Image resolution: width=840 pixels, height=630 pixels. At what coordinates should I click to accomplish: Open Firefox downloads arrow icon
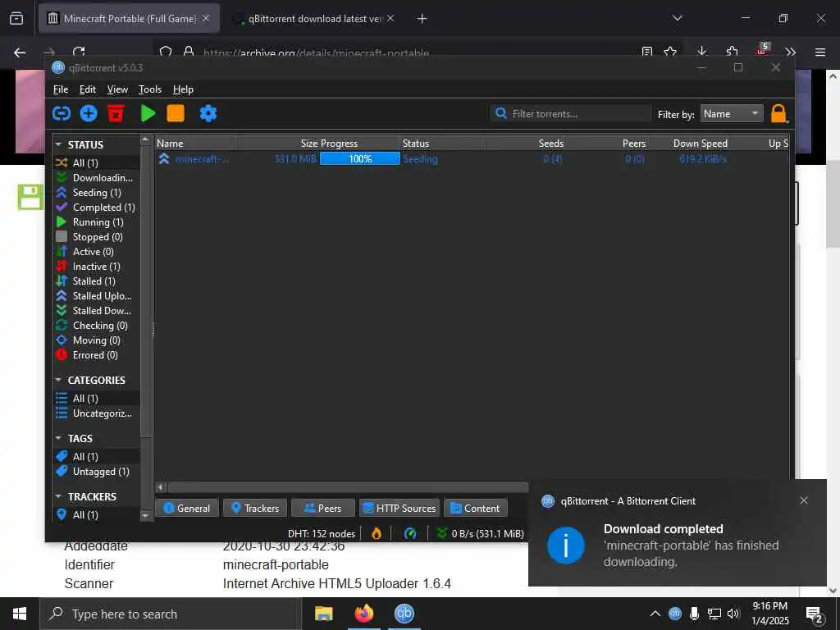pos(702,52)
